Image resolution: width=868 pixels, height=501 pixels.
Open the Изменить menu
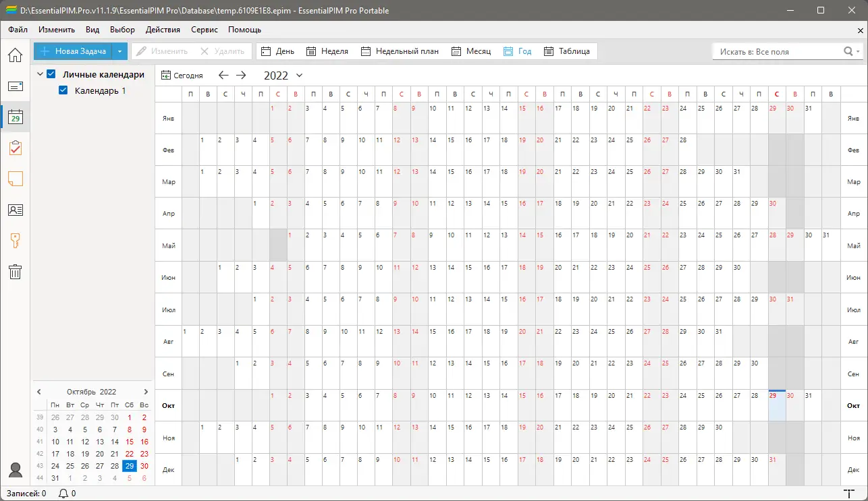[57, 30]
